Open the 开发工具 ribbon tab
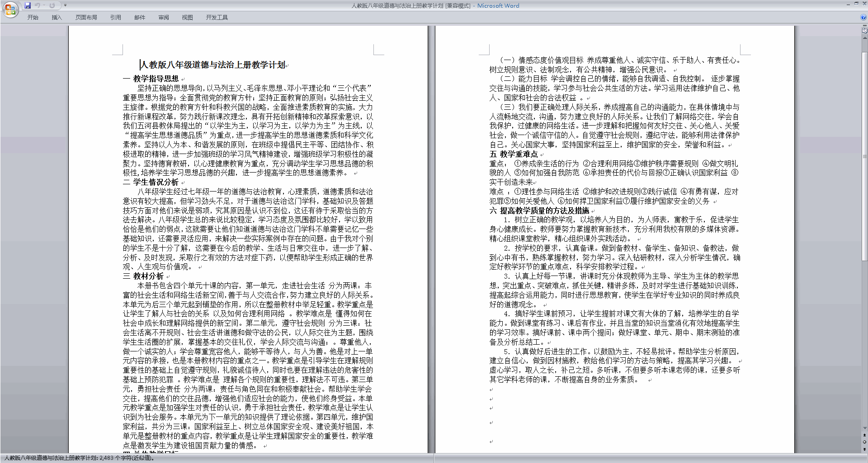 217,17
